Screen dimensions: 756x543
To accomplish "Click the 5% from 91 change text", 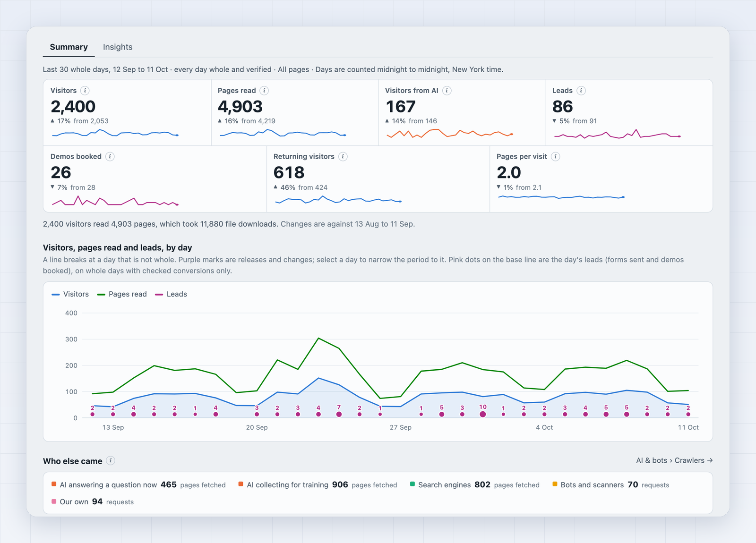I will click(575, 121).
